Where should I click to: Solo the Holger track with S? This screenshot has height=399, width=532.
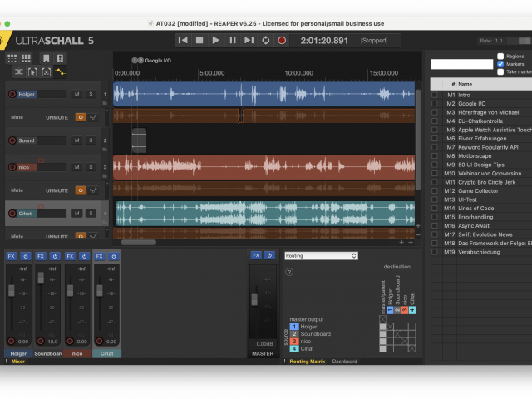[x=91, y=94]
